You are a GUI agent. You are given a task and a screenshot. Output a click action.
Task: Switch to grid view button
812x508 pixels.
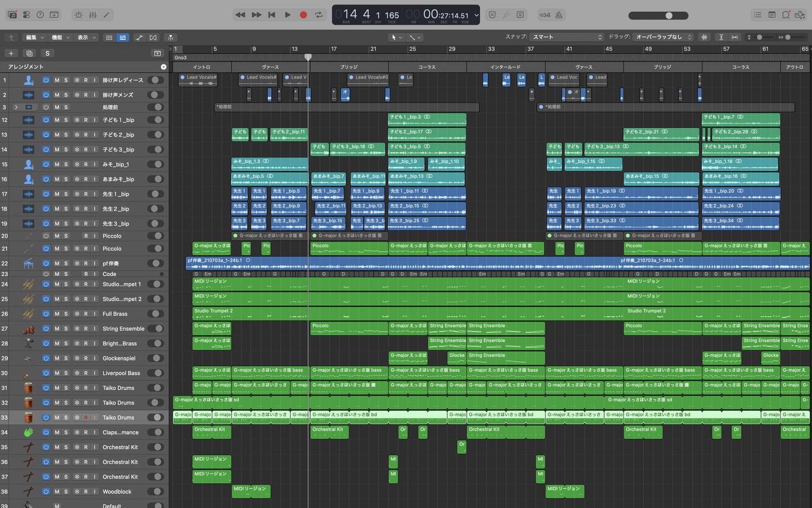[x=109, y=37]
